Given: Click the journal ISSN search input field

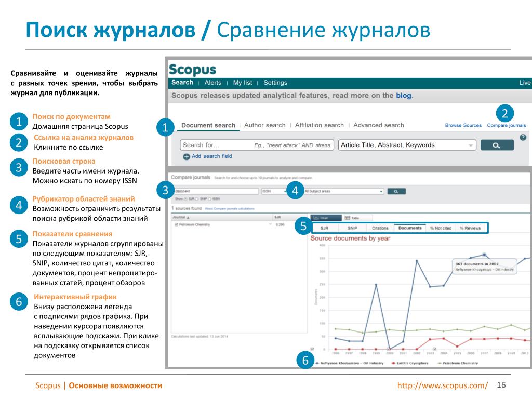Looking at the screenshot, I should coord(217,191).
